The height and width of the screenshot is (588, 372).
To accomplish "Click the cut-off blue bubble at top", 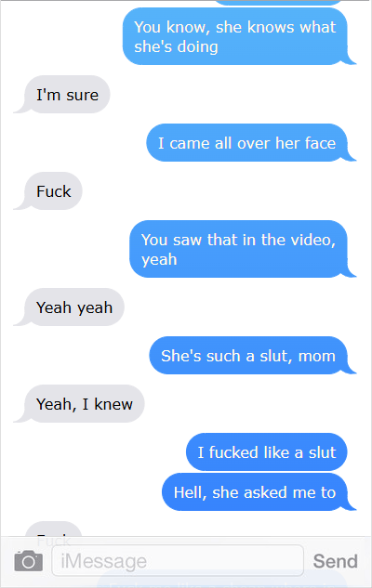I will point(278,3).
